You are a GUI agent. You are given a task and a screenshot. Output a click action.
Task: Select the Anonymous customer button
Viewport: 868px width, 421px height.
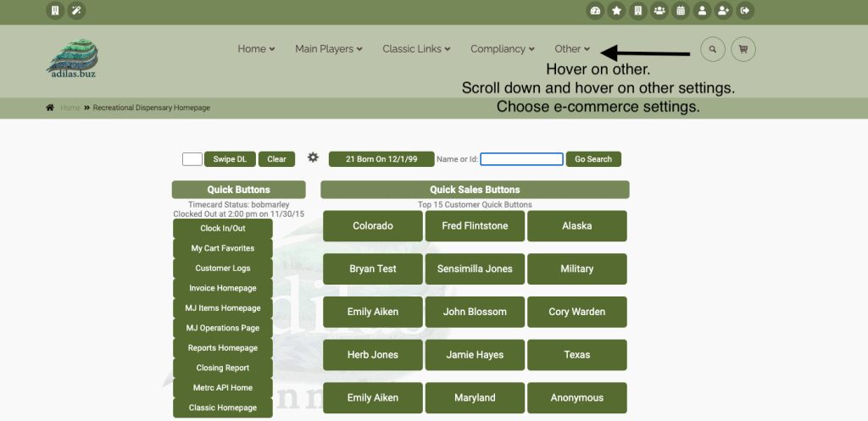pyautogui.click(x=577, y=398)
